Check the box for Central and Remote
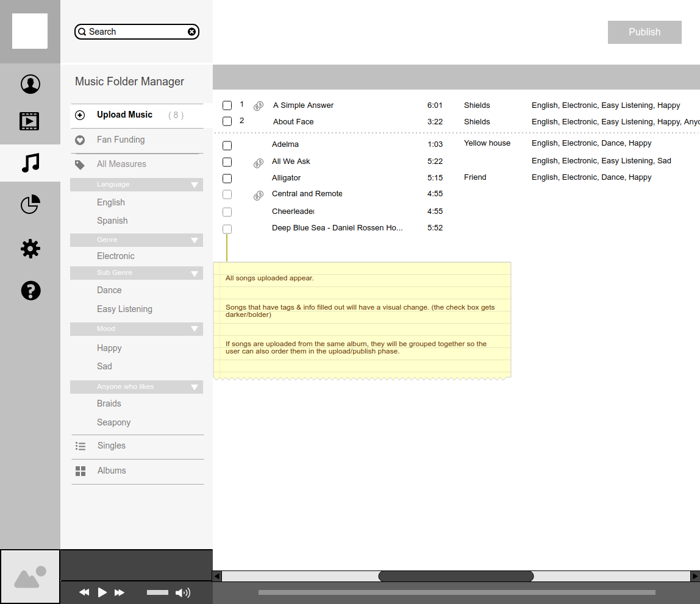 coord(227,194)
